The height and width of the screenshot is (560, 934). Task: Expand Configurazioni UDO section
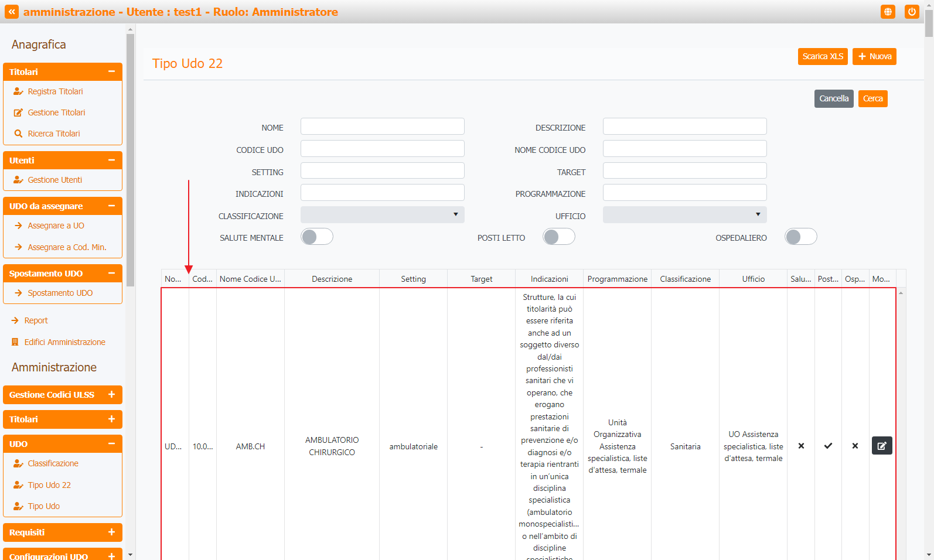point(111,555)
